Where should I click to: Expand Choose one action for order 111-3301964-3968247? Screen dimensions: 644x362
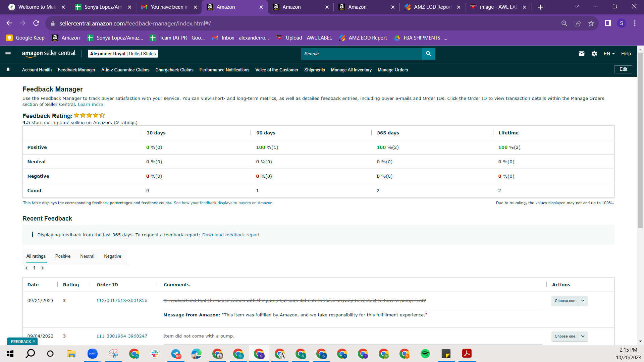pyautogui.click(x=569, y=336)
